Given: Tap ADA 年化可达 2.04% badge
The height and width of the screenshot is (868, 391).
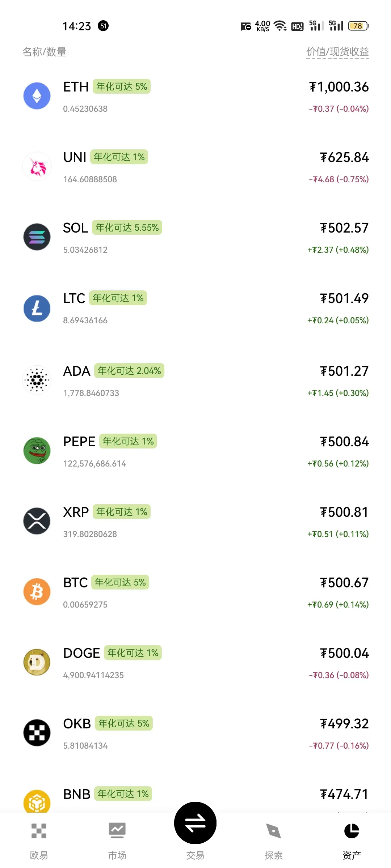Looking at the screenshot, I should (129, 371).
